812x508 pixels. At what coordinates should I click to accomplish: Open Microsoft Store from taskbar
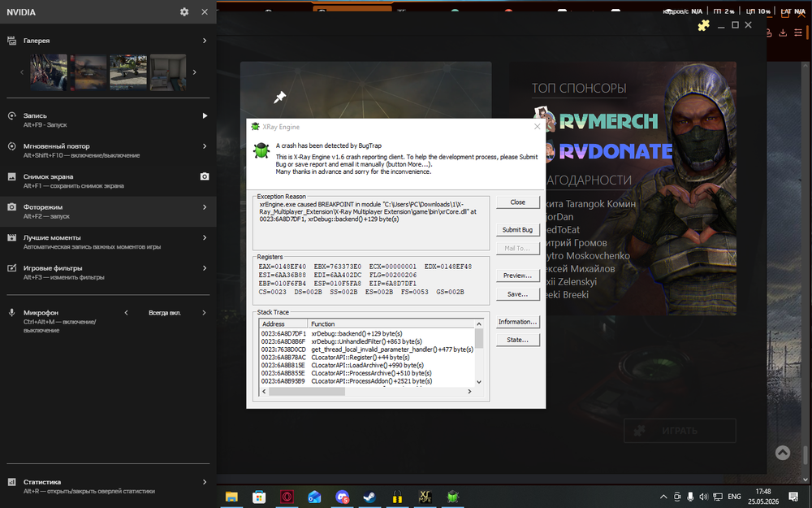(x=259, y=497)
